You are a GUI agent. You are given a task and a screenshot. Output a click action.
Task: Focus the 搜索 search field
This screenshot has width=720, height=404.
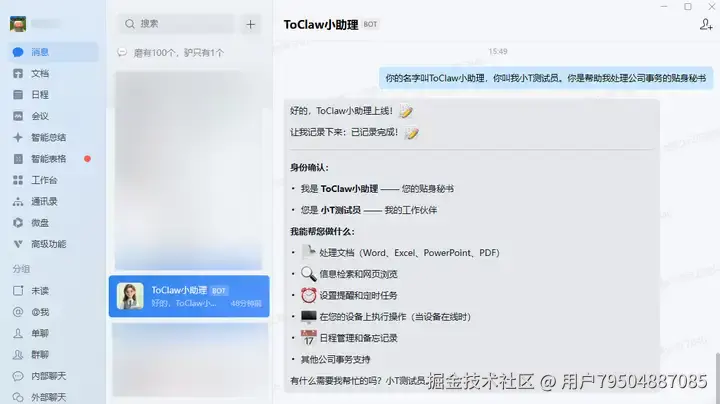point(177,24)
